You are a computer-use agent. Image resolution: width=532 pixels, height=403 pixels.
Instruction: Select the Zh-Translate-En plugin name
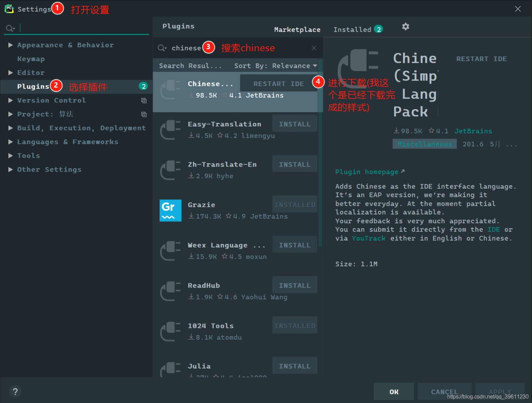[x=222, y=164]
